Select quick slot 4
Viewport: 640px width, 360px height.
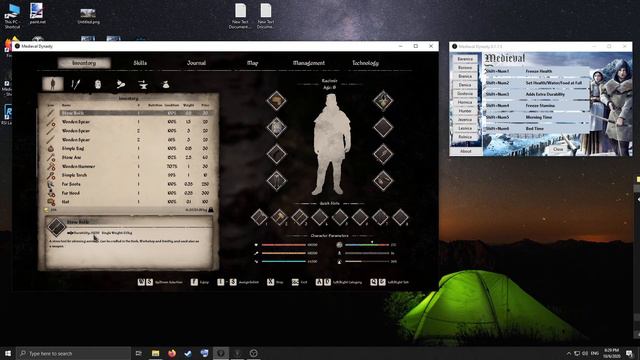coord(320,217)
